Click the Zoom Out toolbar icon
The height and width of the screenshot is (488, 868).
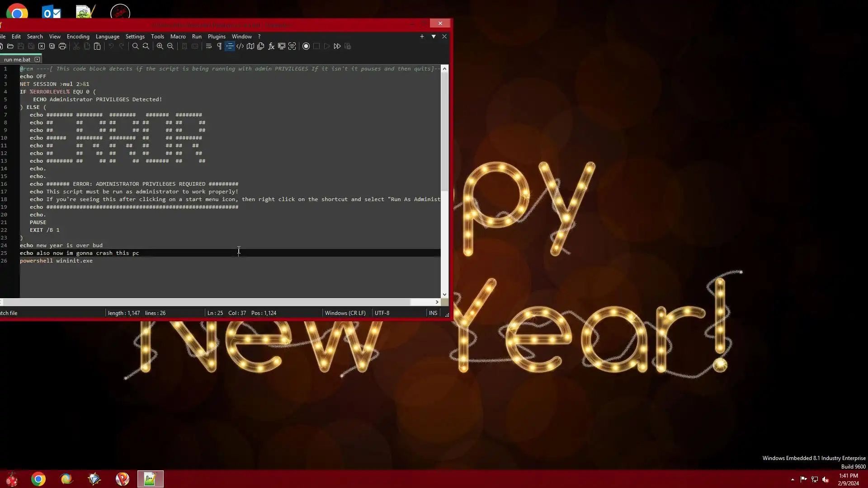(170, 46)
